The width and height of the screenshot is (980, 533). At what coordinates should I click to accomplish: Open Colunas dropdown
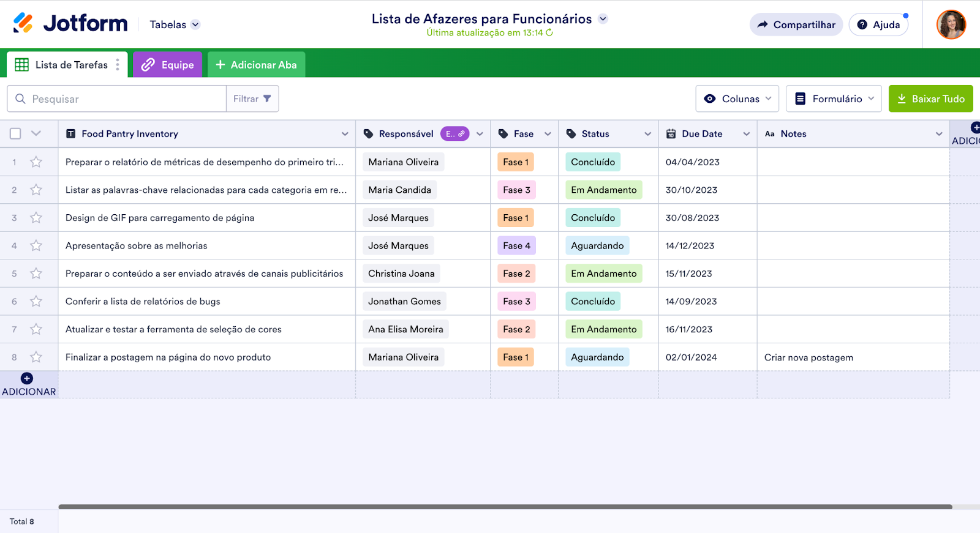(737, 99)
